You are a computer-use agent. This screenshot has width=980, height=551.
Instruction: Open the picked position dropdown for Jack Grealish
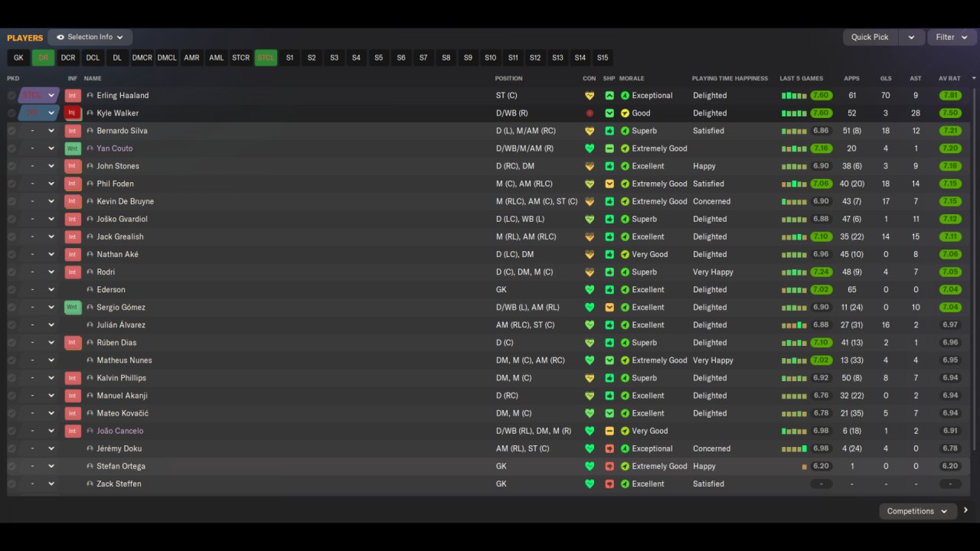39,236
